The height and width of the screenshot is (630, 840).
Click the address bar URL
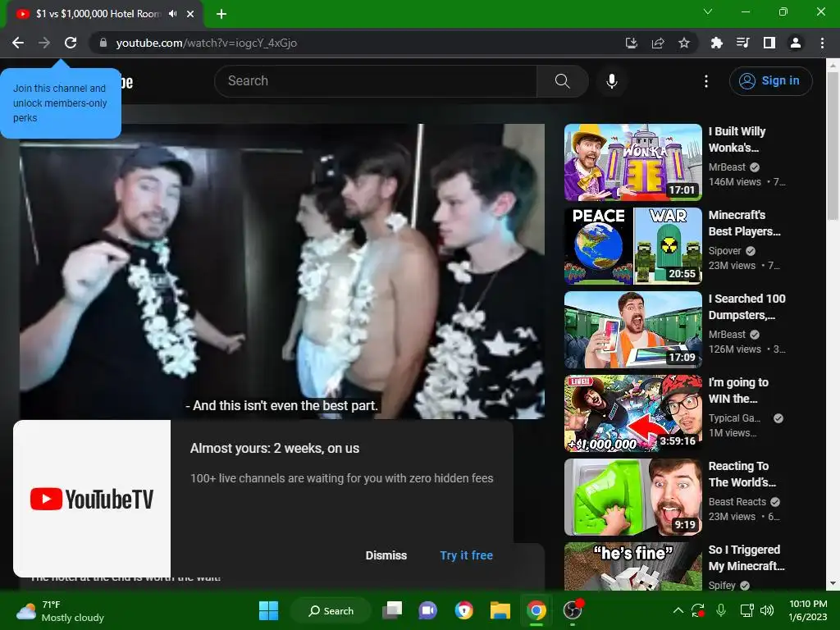(x=206, y=43)
